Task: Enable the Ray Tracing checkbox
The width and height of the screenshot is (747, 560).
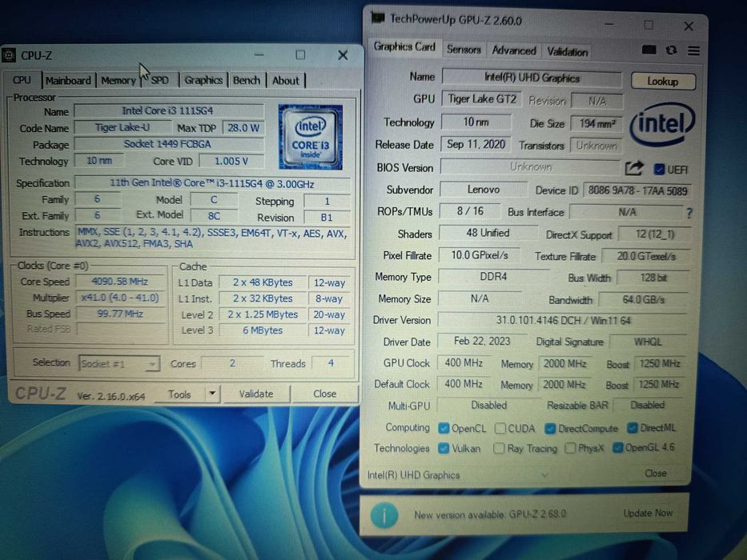Action: point(499,448)
